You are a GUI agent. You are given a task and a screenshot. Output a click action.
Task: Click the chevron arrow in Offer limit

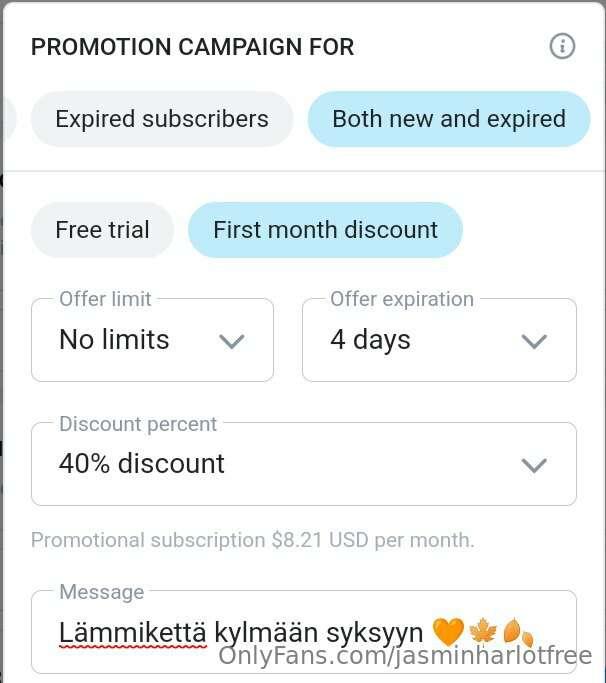[231, 342]
